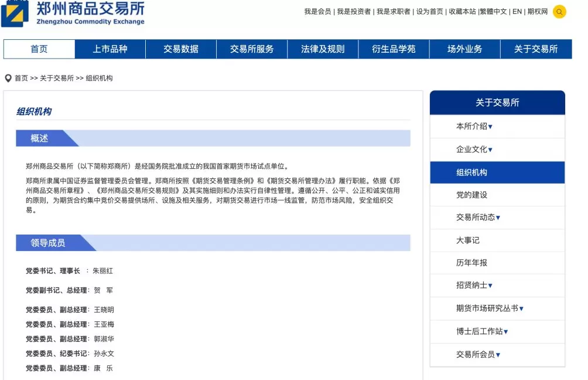Click the Zhengzhou Commodity Exchange logo

click(73, 16)
